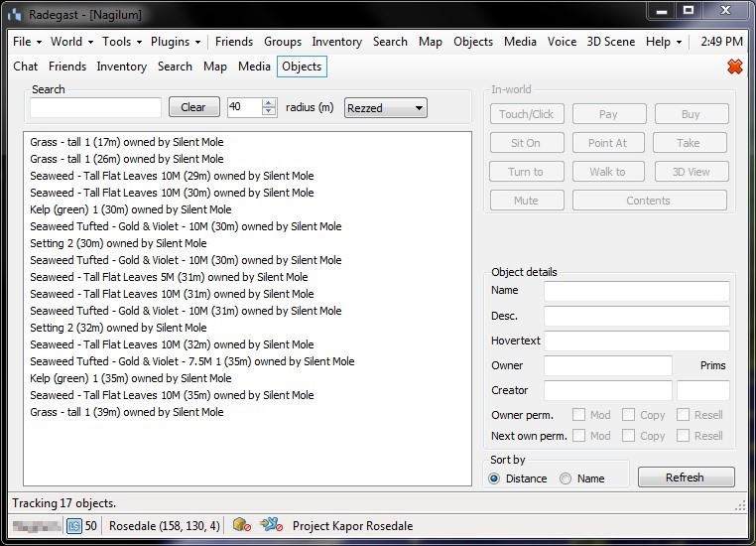756x546 pixels.
Task: Select Seaweed - Tall Flat Leaves 5M (31m) row
Action: pyautogui.click(x=169, y=277)
